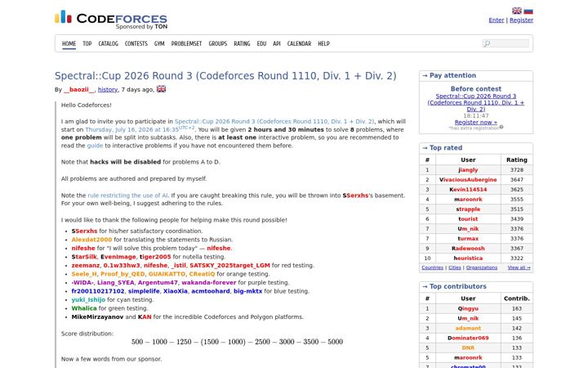The image size is (588, 368).
Task: Open yuki_Ishijo profile link
Action: pyautogui.click(x=88, y=300)
